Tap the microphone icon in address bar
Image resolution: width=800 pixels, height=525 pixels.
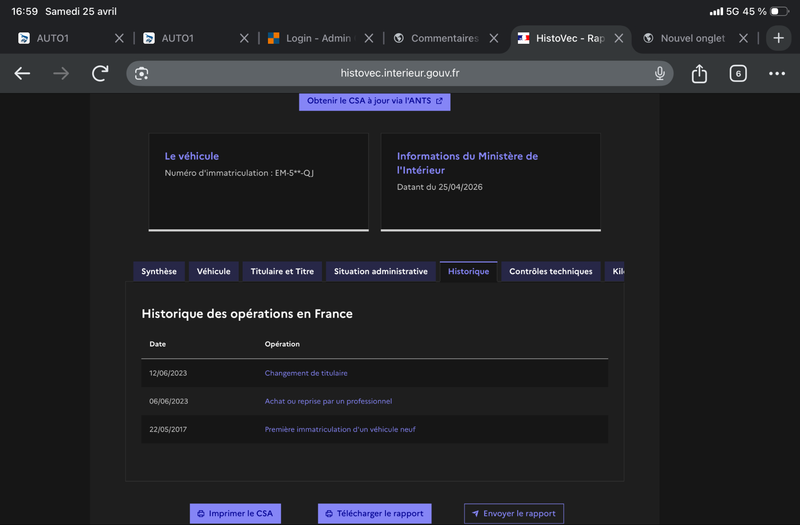pos(660,73)
